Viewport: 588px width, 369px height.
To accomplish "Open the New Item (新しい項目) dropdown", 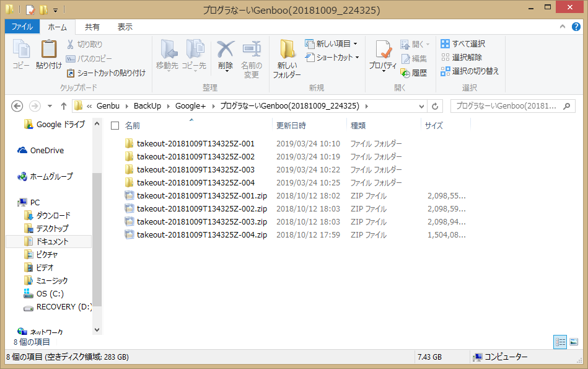I will pyautogui.click(x=331, y=44).
